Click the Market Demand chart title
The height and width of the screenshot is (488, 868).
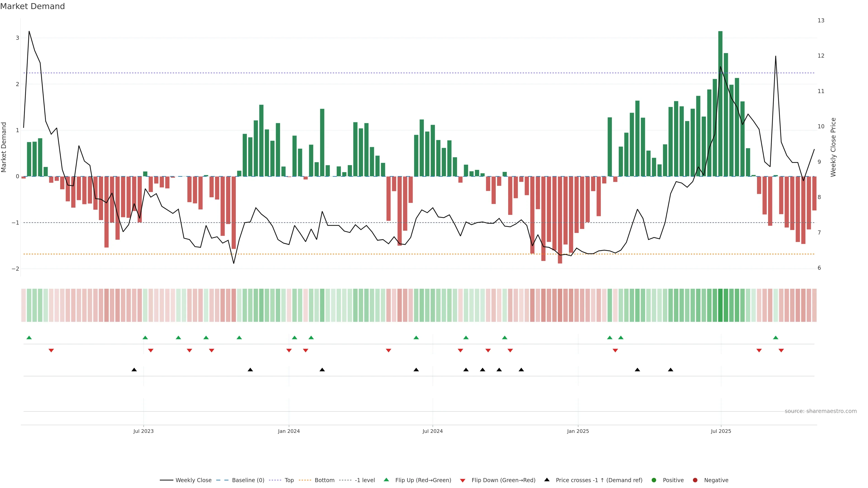[x=32, y=6]
